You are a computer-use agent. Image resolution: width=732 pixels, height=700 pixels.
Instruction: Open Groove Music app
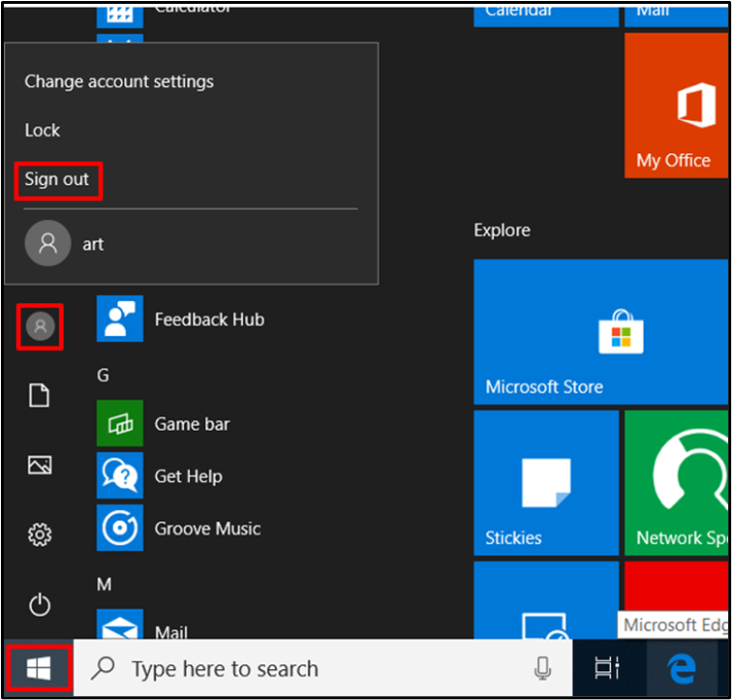pyautogui.click(x=179, y=529)
